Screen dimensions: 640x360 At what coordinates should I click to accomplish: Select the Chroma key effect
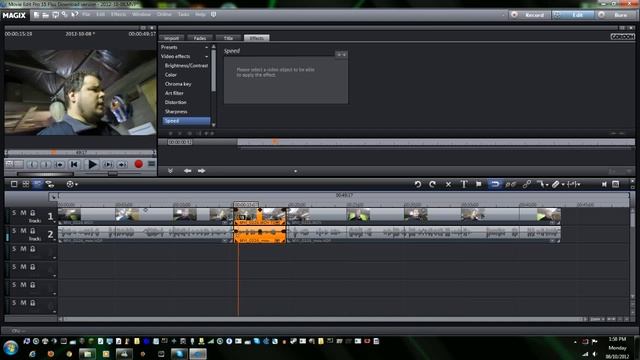[x=178, y=84]
